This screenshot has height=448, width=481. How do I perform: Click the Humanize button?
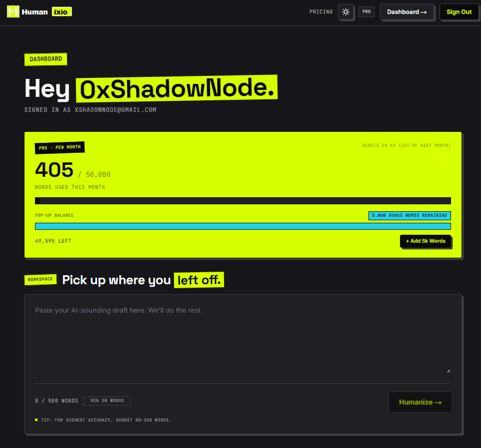click(420, 402)
